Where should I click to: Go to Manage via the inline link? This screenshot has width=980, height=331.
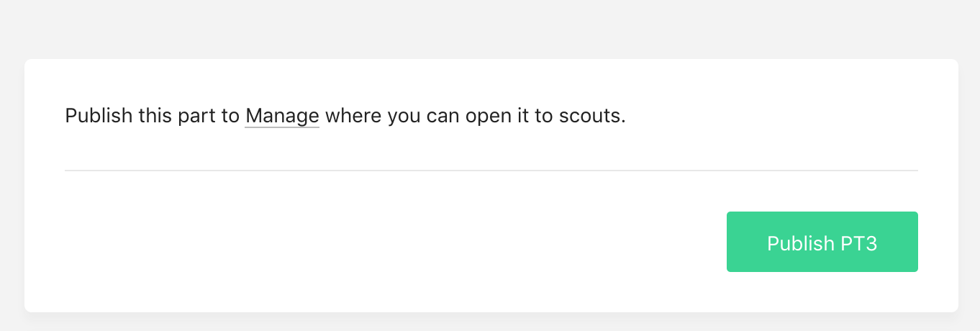point(282,116)
